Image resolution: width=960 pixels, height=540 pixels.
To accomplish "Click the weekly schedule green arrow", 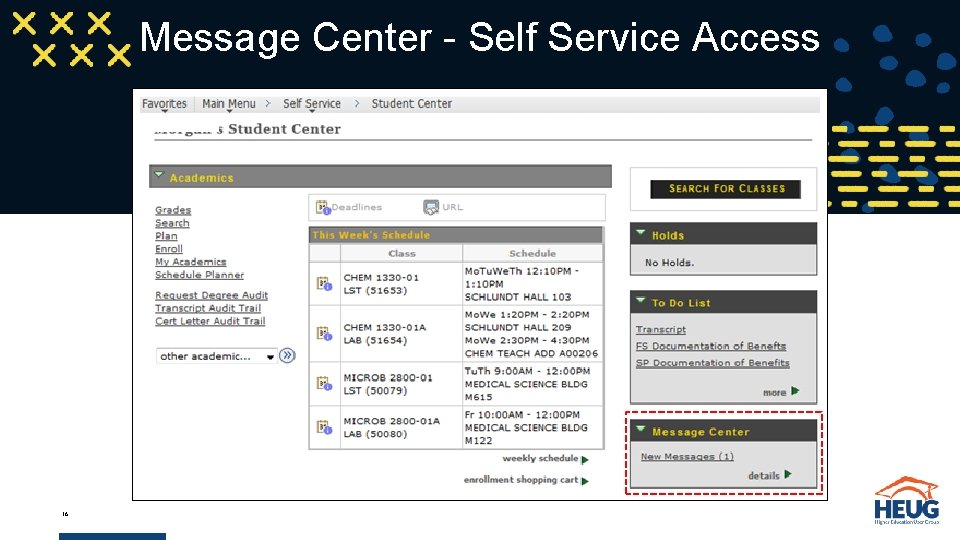I will (585, 459).
